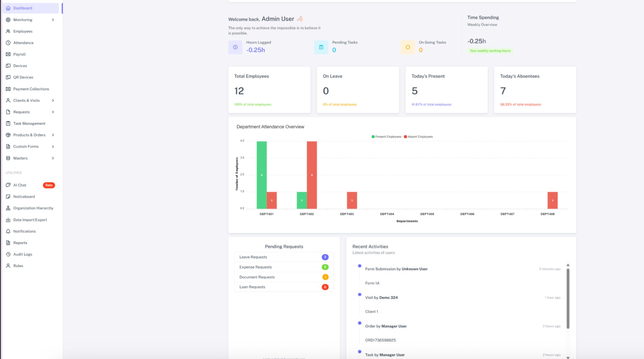
Task: Click the 'Your weekly working hours' badge
Action: [x=490, y=51]
